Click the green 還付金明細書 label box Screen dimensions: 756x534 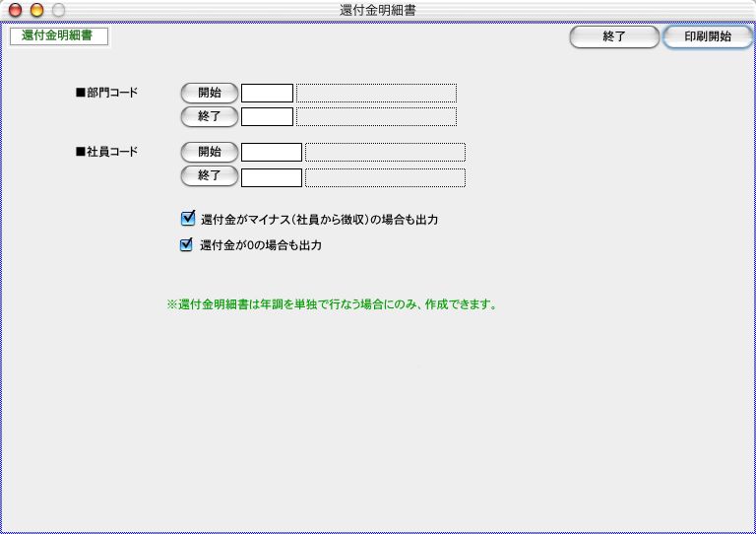point(58,36)
